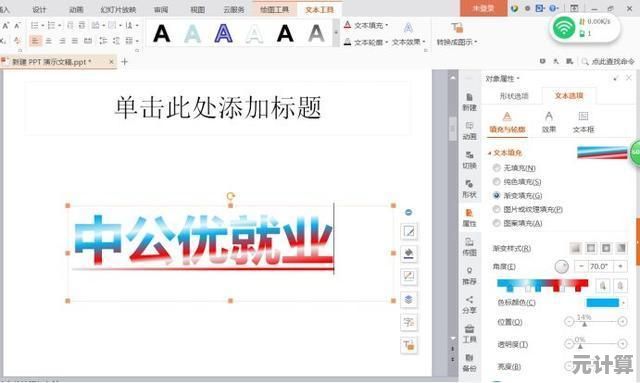
Task: Apply the light teal outline text preset
Action: tap(192, 33)
